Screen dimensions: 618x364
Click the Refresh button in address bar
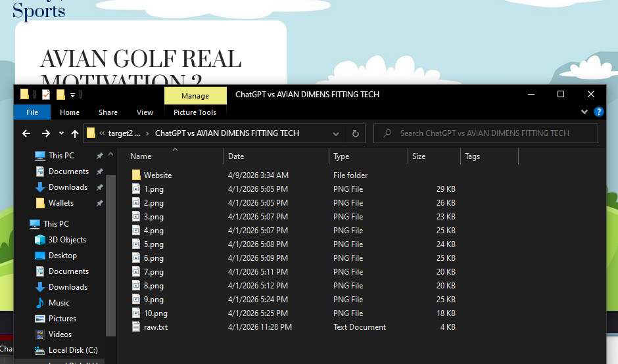356,133
